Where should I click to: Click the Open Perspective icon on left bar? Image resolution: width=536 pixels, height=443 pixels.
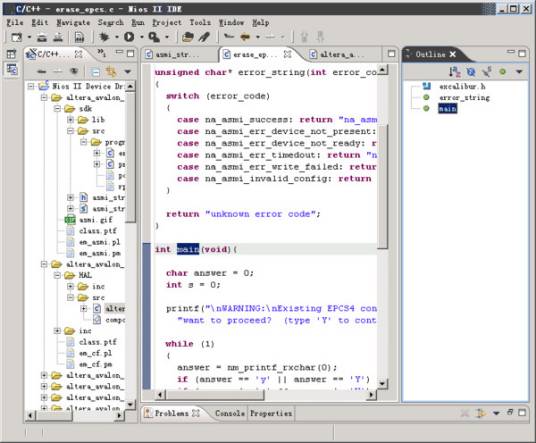11,54
